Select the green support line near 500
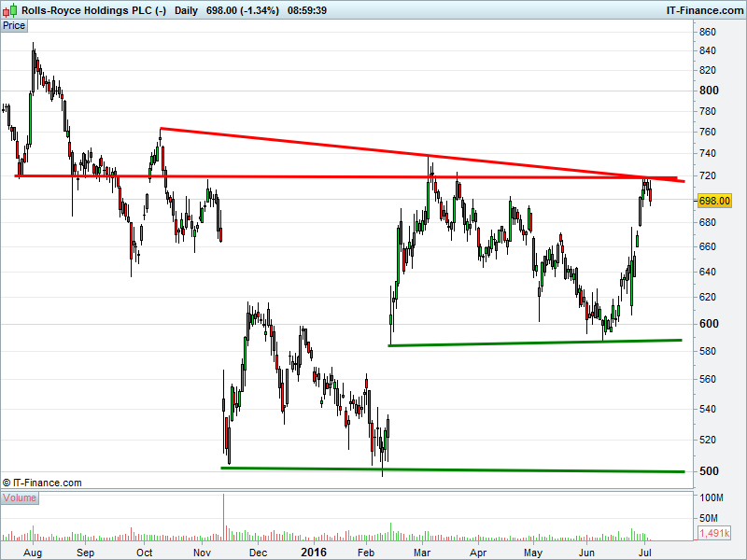The height and width of the screenshot is (560, 747). (453, 469)
